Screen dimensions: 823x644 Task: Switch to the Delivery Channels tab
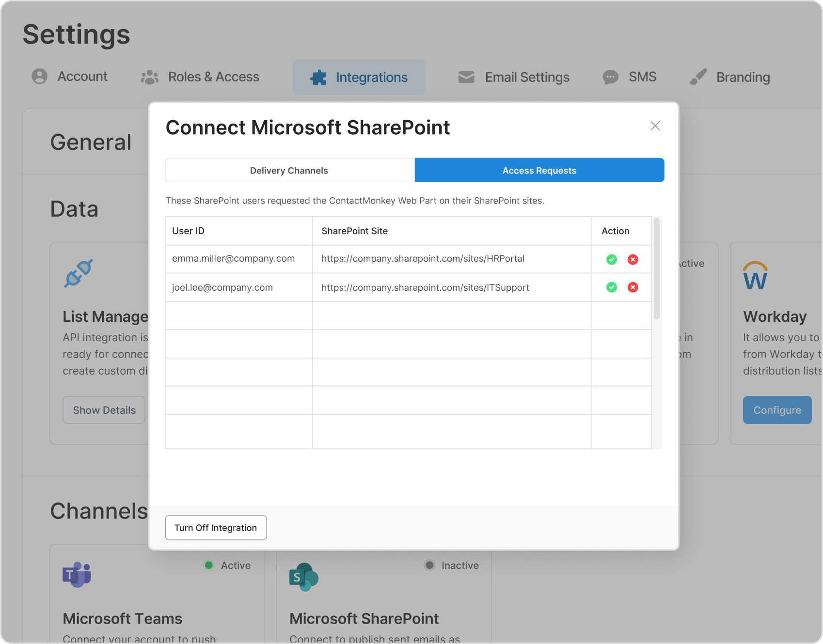click(289, 171)
